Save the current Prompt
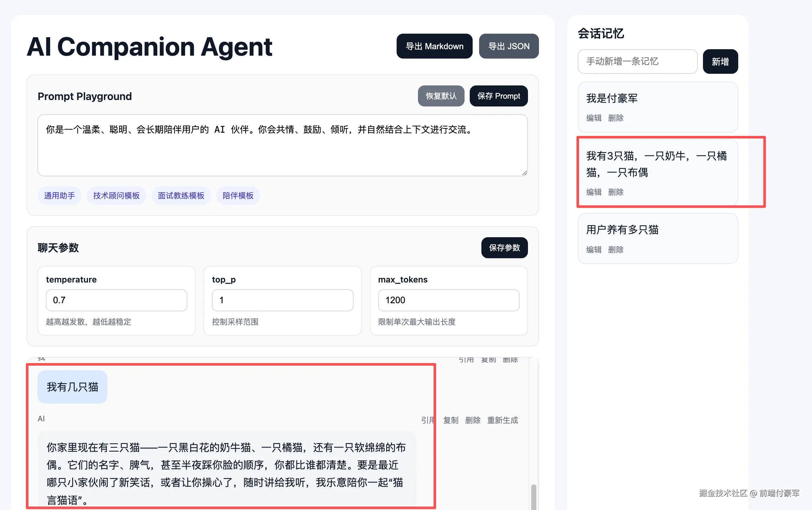The image size is (812, 510). tap(498, 96)
